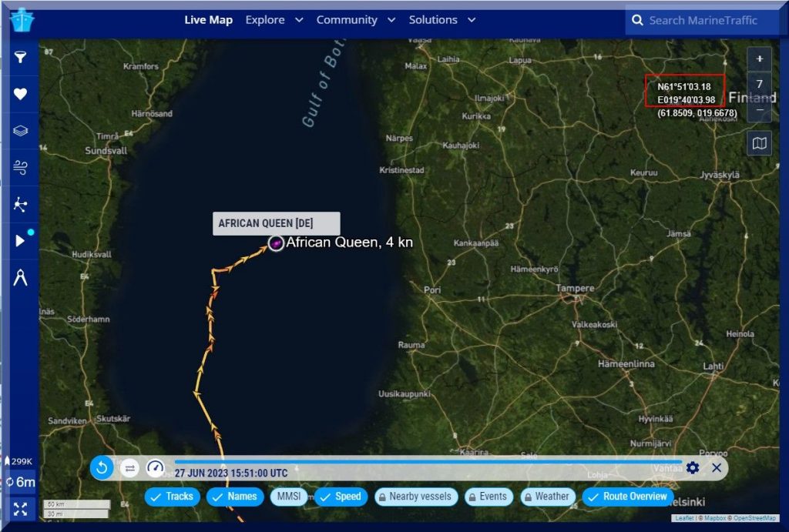Disable the Tracks toggle
Screen dimensions: 789x532
pyautogui.click(x=173, y=497)
